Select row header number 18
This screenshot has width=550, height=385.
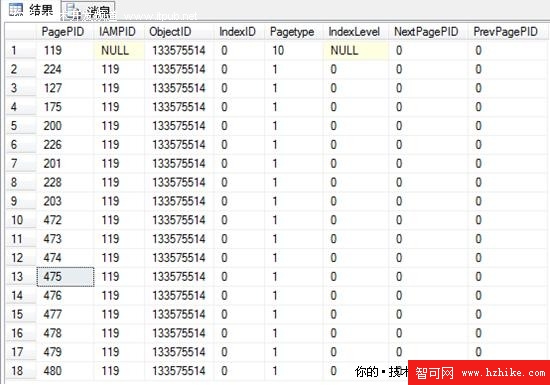[x=21, y=371]
